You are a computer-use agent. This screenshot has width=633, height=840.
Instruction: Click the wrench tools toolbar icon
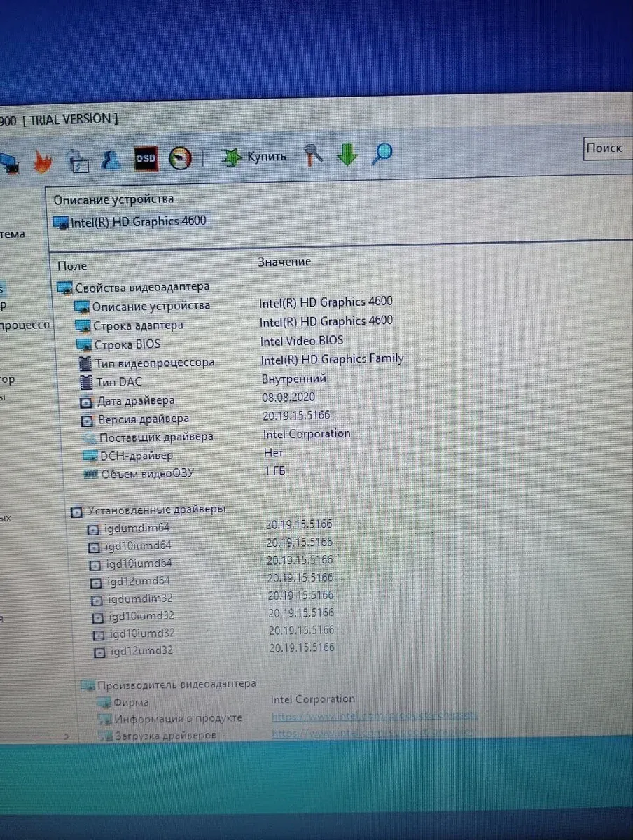click(313, 155)
